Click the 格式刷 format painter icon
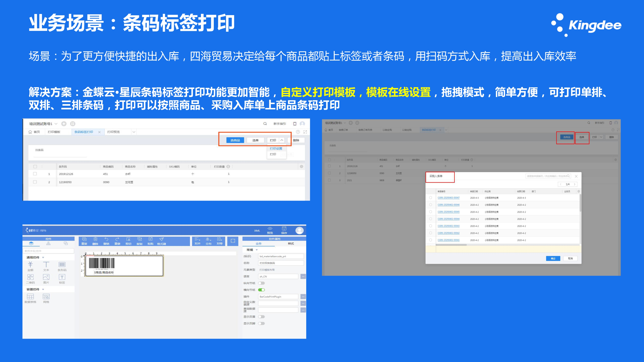The height and width of the screenshot is (362, 644). point(162,239)
